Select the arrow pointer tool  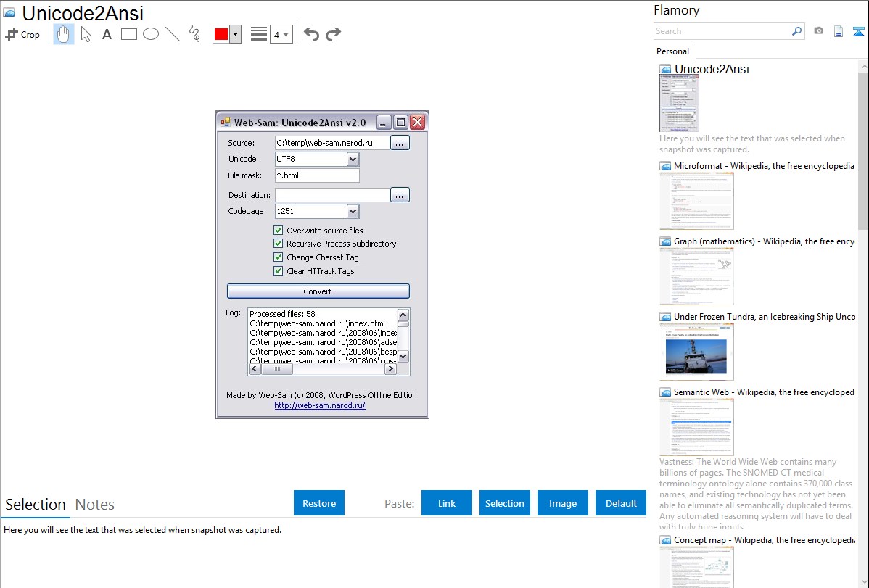coord(86,34)
